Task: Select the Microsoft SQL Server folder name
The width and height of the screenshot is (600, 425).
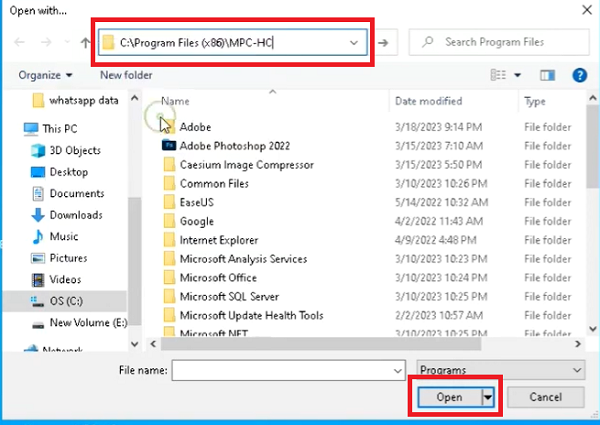Action: click(229, 296)
